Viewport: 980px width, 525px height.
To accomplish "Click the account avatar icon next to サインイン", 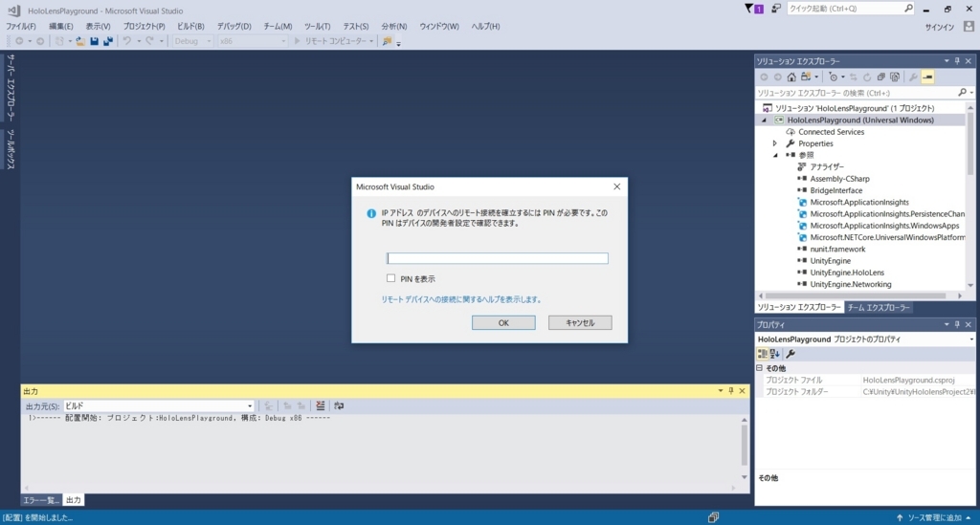I will point(969,26).
